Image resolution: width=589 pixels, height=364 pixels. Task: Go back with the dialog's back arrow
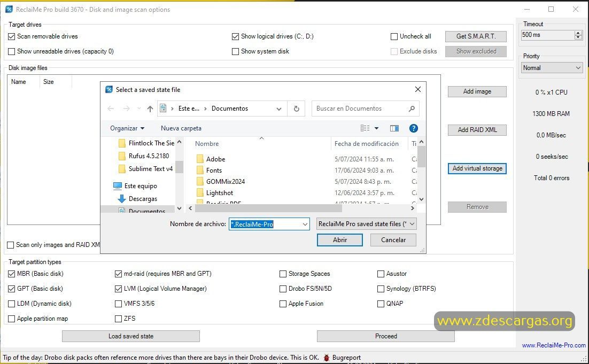click(111, 109)
